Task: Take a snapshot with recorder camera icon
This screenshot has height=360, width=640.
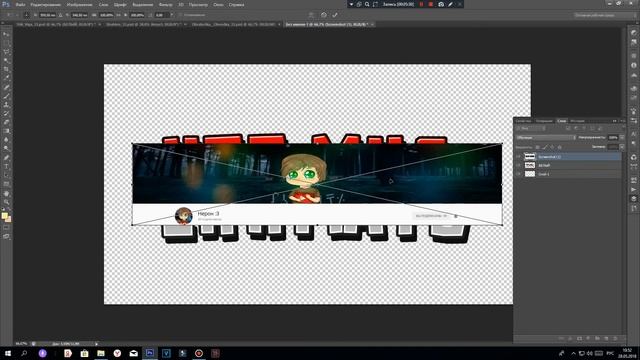Action: pyautogui.click(x=441, y=4)
